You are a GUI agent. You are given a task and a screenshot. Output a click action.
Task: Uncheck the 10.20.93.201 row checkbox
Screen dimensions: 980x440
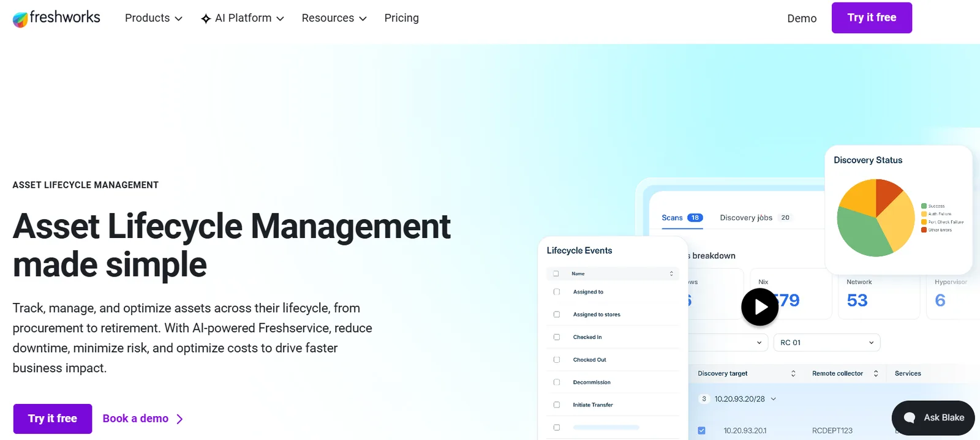tap(701, 431)
